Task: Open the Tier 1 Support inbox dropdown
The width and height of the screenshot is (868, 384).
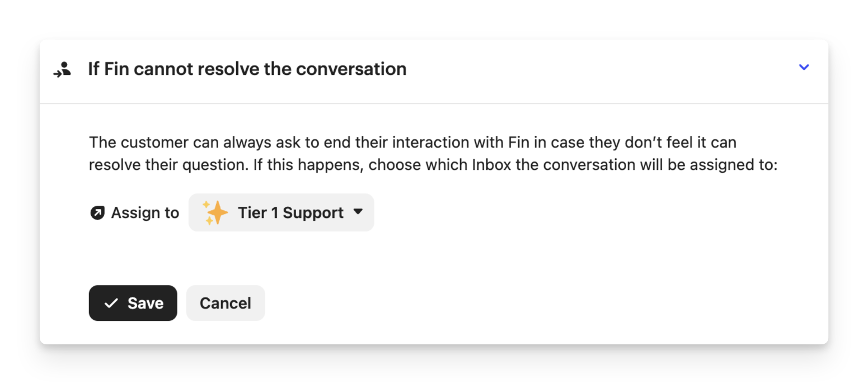Action: [x=281, y=213]
